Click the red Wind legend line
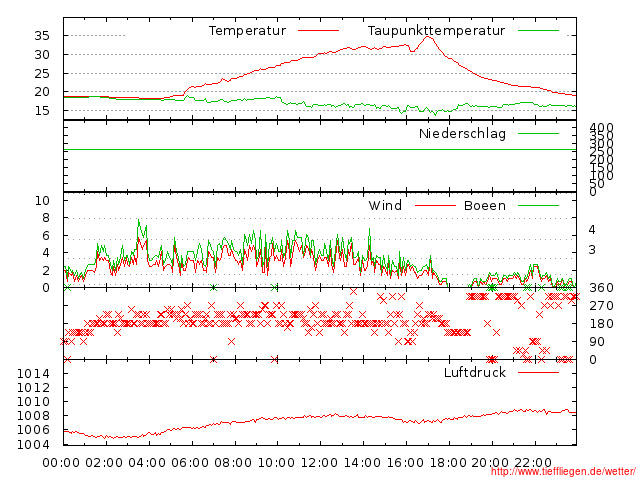Viewport: 640px width, 480px height. 435,205
